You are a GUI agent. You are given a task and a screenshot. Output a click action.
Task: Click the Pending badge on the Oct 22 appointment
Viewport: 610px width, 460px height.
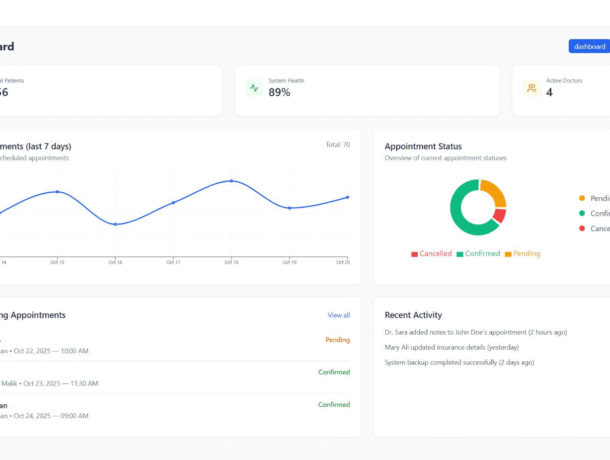click(x=337, y=340)
